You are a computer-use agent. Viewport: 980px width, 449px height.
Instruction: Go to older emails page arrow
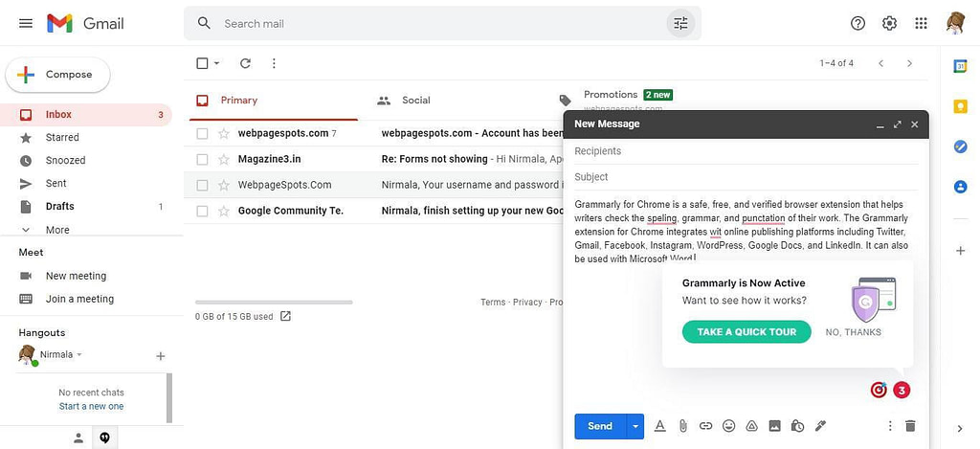[x=909, y=63]
